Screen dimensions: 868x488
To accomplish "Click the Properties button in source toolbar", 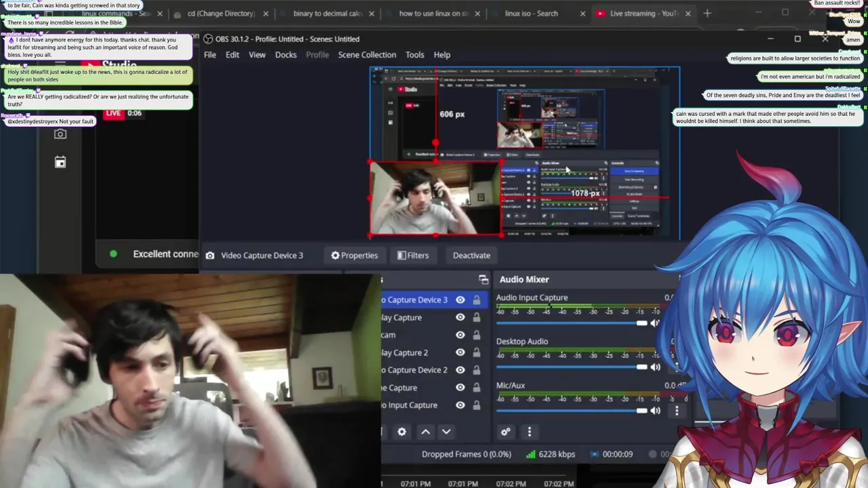I will (x=354, y=256).
